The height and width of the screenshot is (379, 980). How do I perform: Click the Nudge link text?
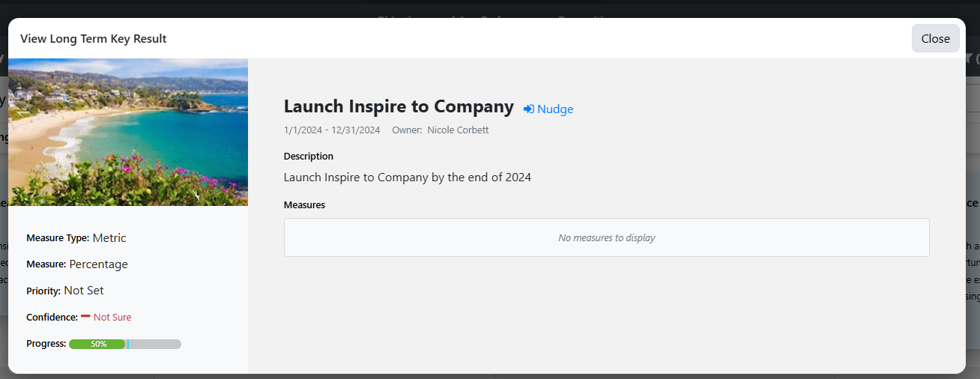tap(555, 109)
